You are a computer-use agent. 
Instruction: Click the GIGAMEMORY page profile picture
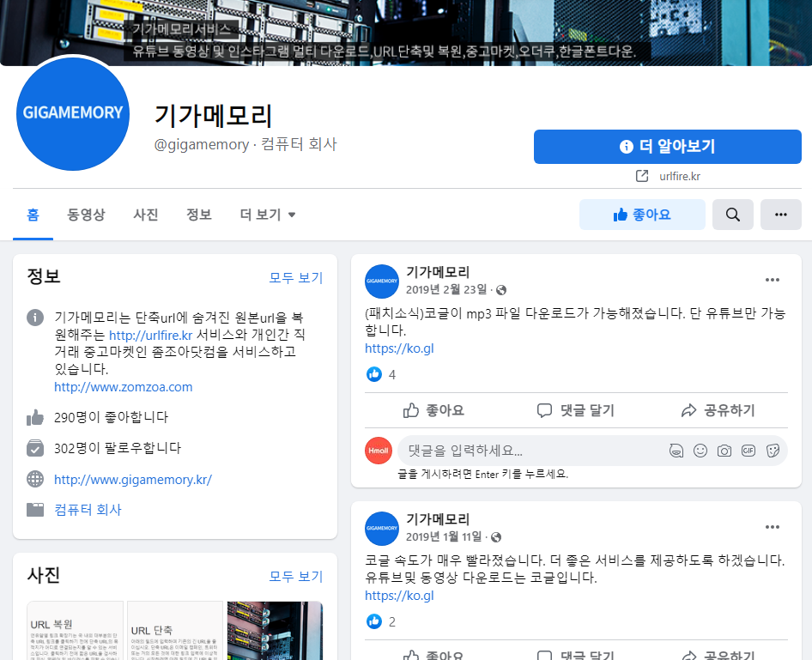click(72, 113)
